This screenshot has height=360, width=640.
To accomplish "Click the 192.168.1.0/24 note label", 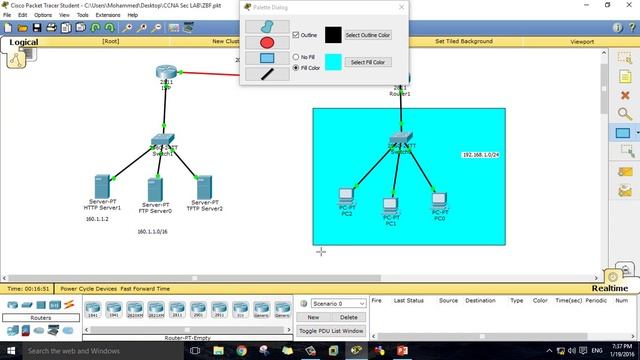I will pos(480,155).
